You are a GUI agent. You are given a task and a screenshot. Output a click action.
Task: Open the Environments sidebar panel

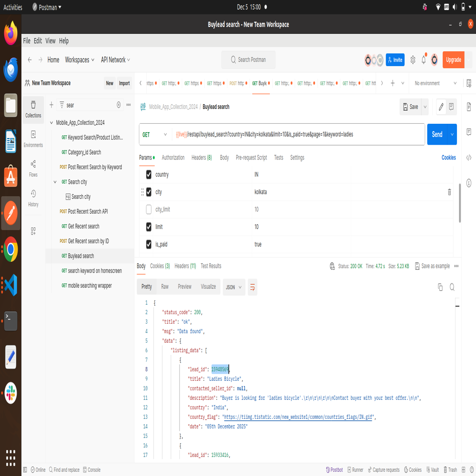[33, 139]
